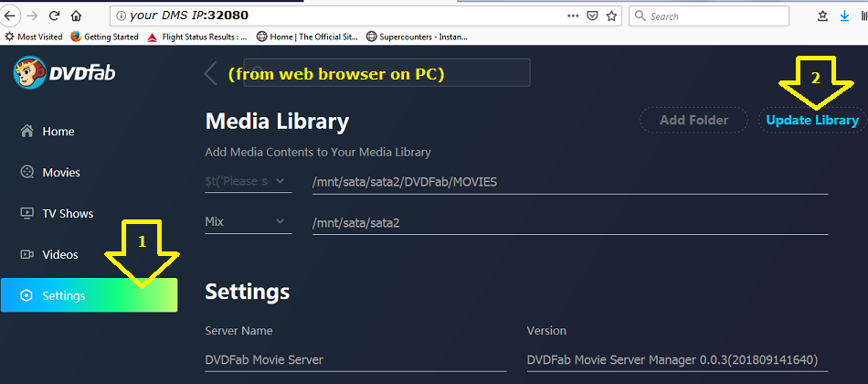Click the DVDFab search field at top
Screen dimensions: 868x384
(x=386, y=72)
